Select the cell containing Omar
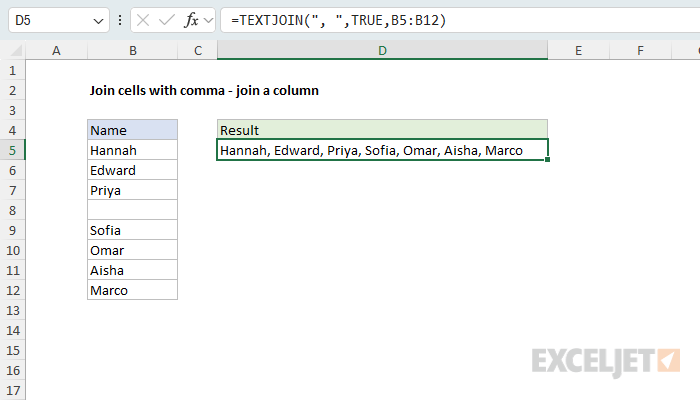The image size is (700, 400). pyautogui.click(x=133, y=250)
